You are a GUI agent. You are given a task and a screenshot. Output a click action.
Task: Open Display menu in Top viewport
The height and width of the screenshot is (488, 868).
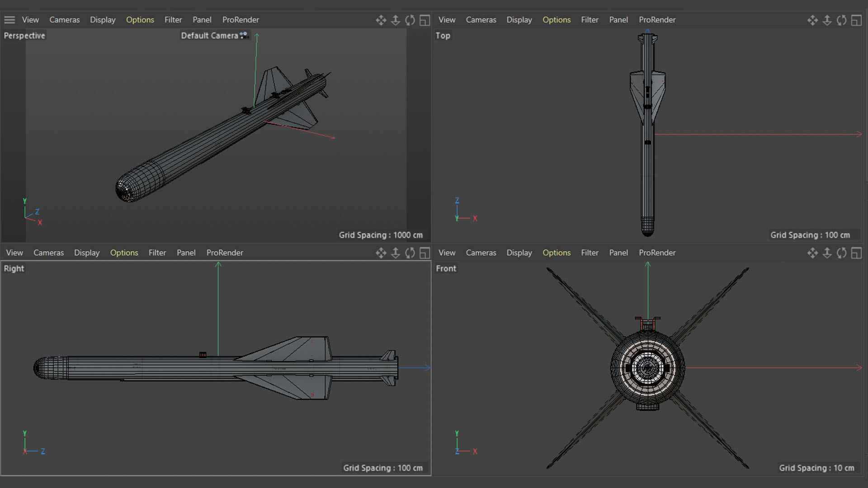coord(519,20)
